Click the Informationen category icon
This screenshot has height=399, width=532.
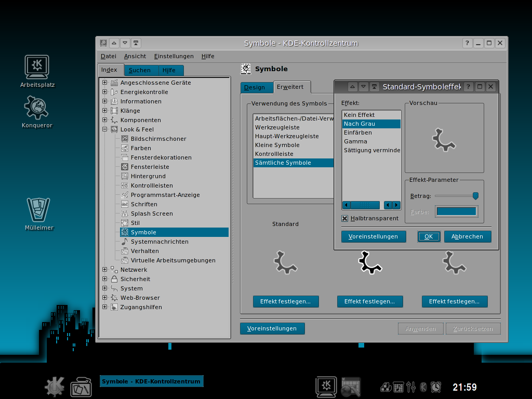coord(114,101)
